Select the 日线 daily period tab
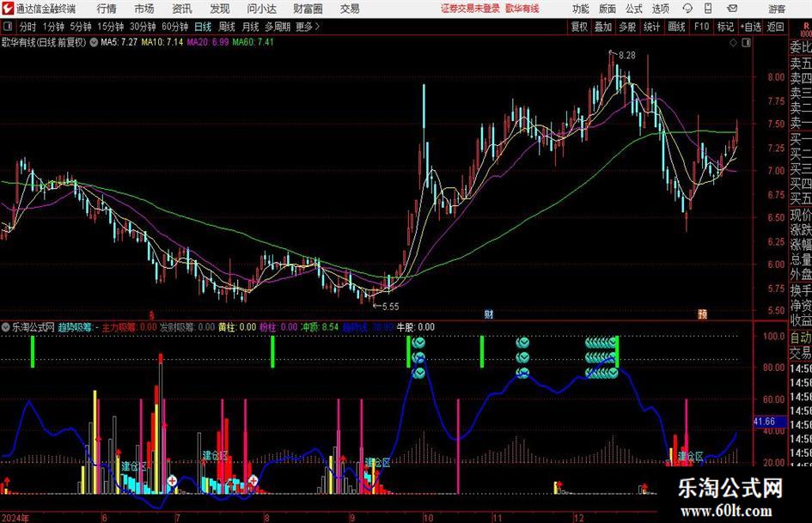Viewport: 812px width, 523px height. click(203, 27)
